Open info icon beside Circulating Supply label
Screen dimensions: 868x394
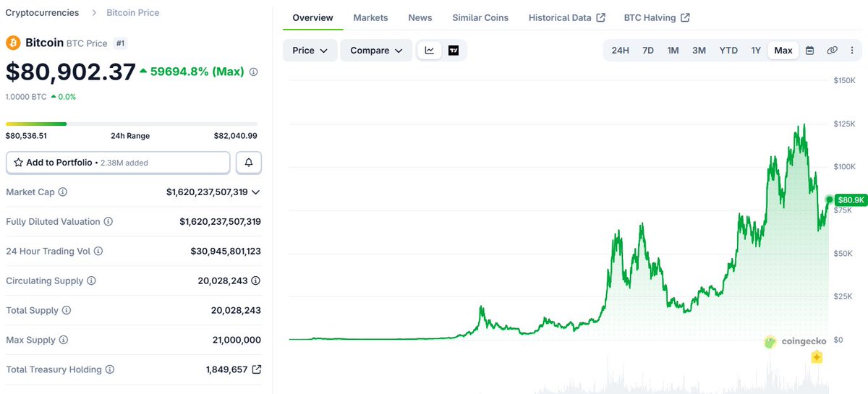tap(91, 280)
